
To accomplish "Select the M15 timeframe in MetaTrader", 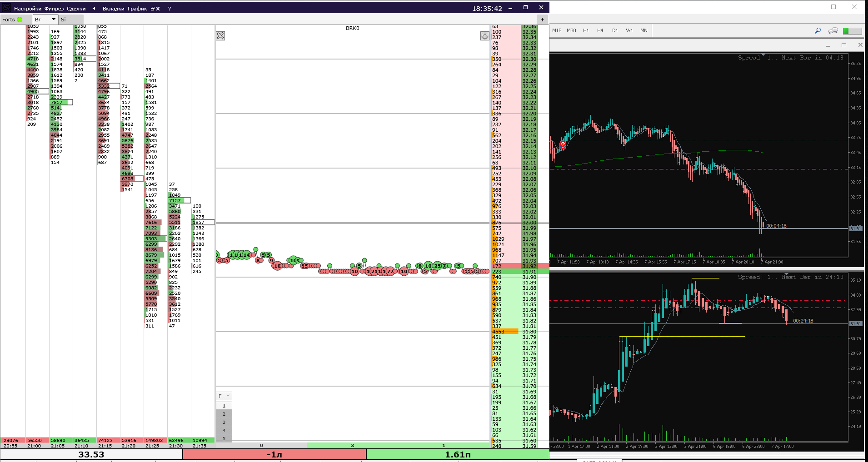I will (x=557, y=30).
